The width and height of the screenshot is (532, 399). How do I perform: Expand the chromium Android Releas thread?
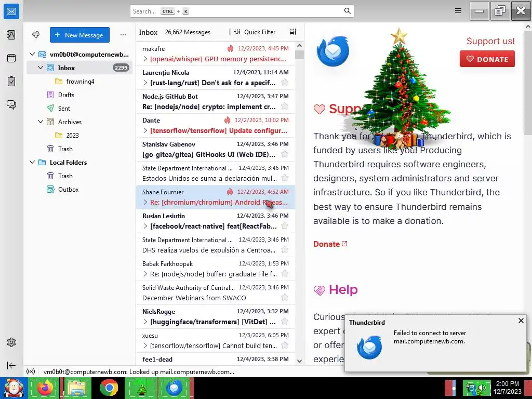pos(145,202)
